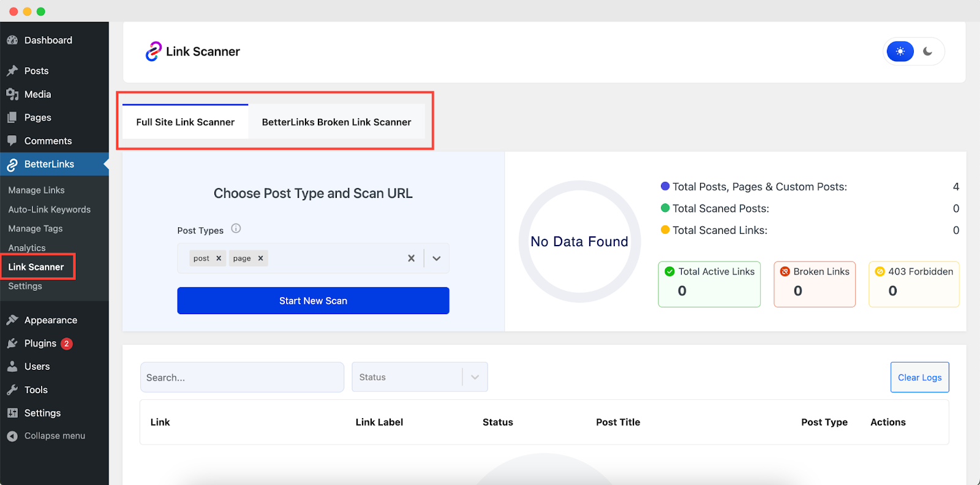Open the Full Site Link Scanner tab
Viewport: 980px width, 485px height.
point(186,122)
